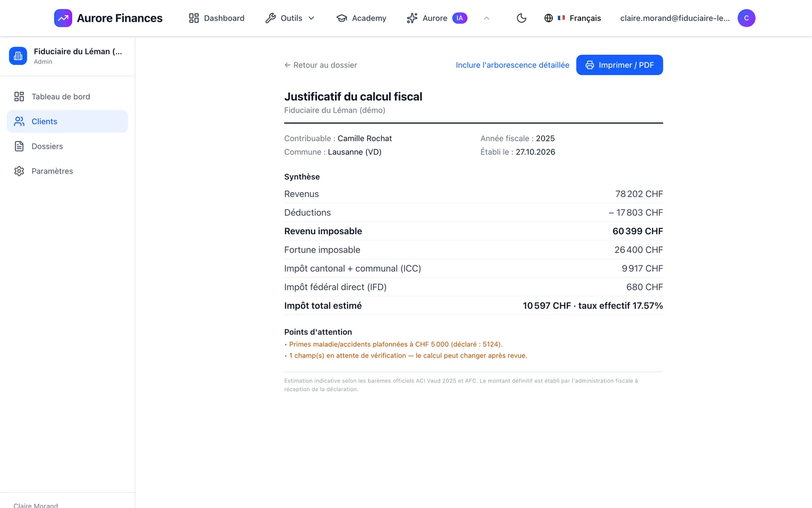The height and width of the screenshot is (508, 812).
Task: Click Inclure l'arborescence détaillée
Action: point(513,65)
